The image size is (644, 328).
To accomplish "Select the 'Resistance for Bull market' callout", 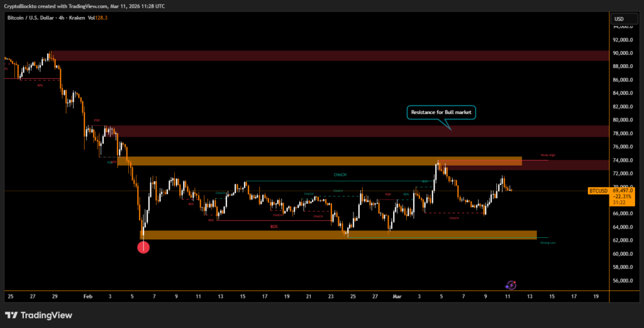I will (x=443, y=113).
